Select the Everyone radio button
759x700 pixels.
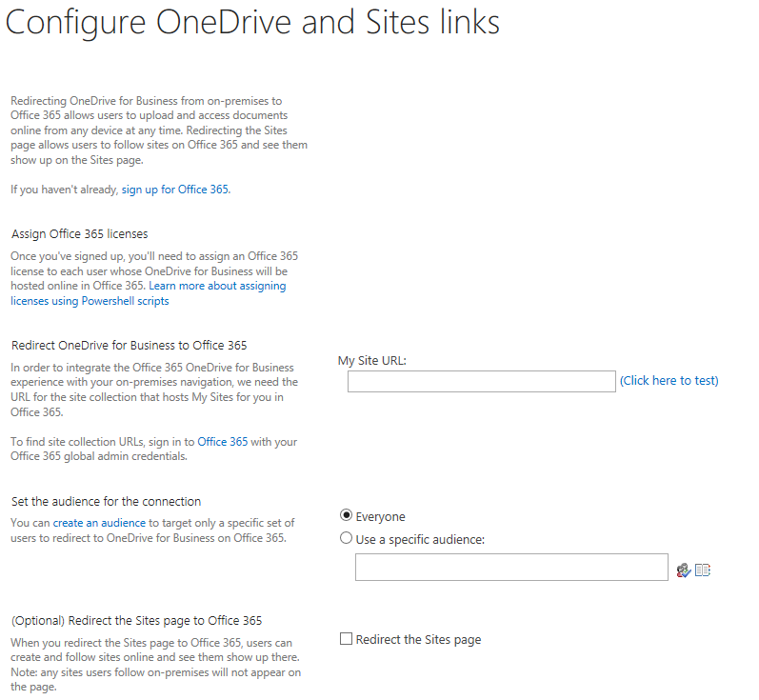pos(347,515)
